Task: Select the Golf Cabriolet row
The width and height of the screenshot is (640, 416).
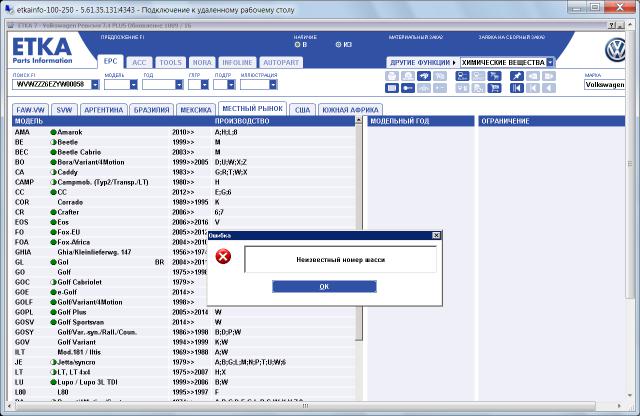Action: click(x=110, y=282)
